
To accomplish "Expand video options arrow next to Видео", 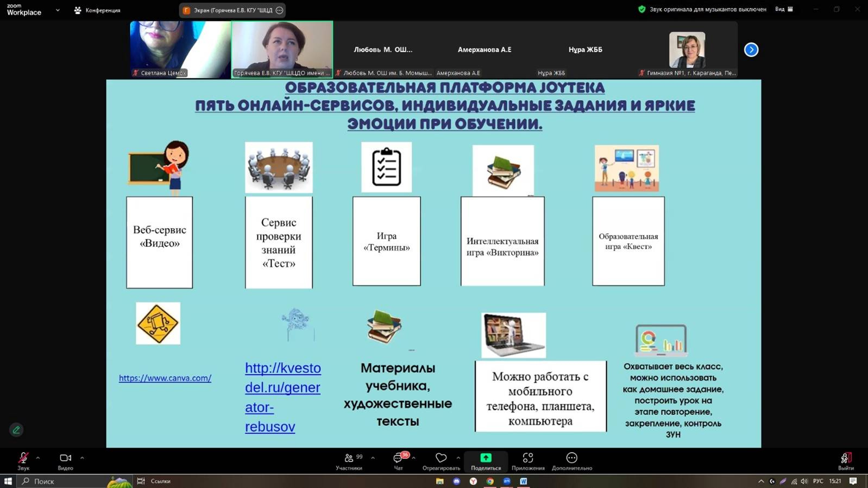I will (82, 458).
